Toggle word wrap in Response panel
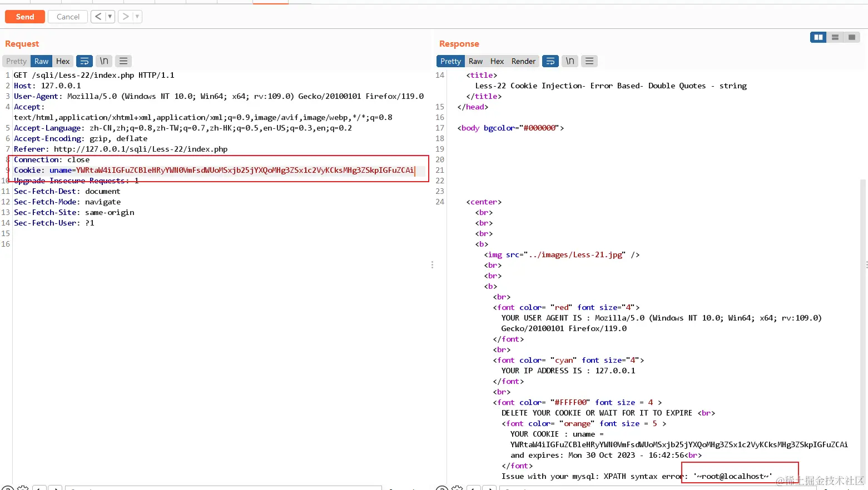This screenshot has width=868, height=490. (x=550, y=61)
